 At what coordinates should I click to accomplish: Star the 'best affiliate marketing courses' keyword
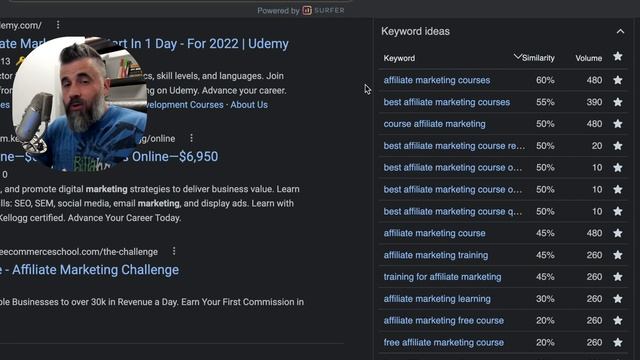tap(618, 102)
